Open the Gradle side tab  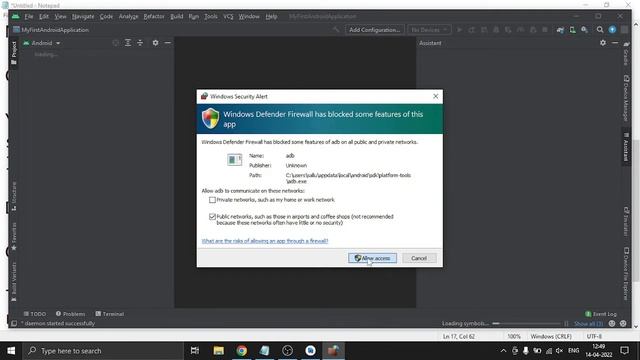coord(626,53)
